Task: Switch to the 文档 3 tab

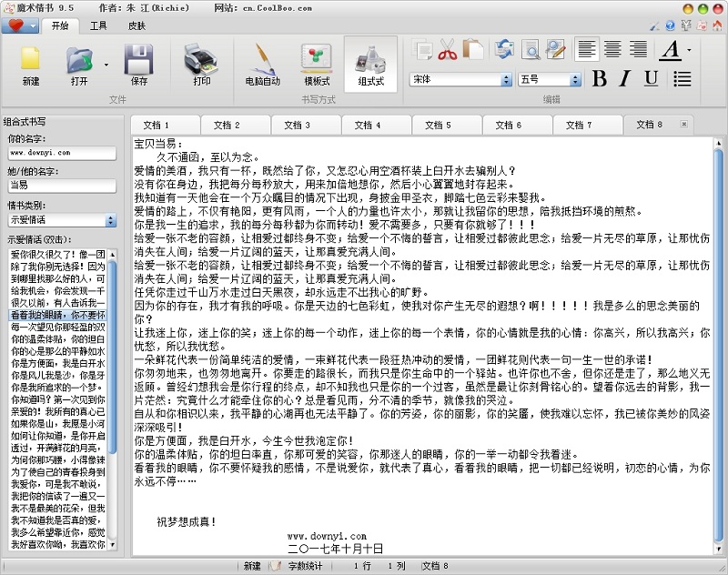Action: point(297,125)
